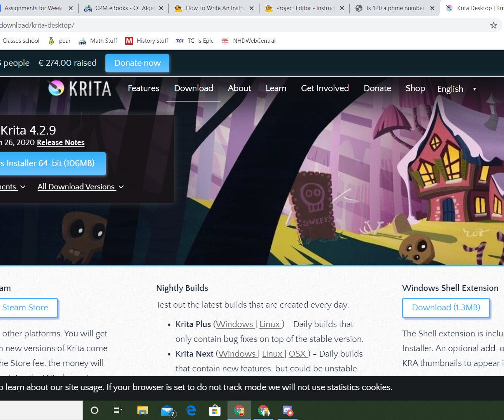The image size is (504, 420).
Task: Click the red M icon for History stuff bookmark
Action: 129,40
